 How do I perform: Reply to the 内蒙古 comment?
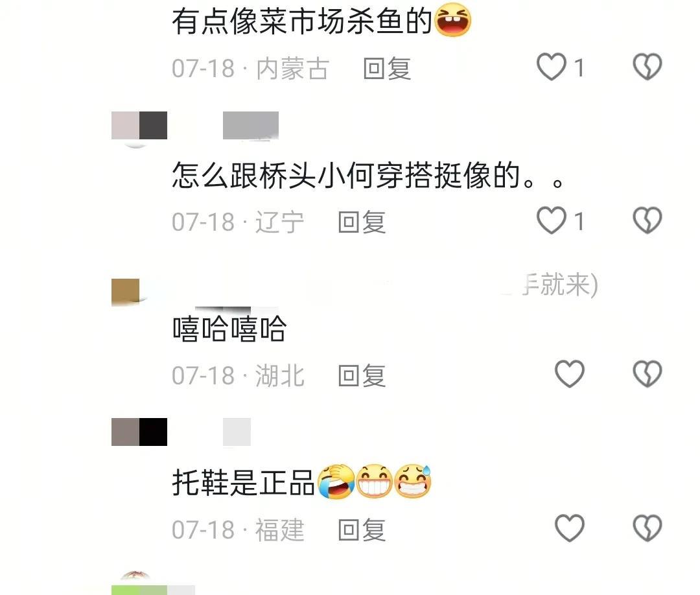pos(387,69)
